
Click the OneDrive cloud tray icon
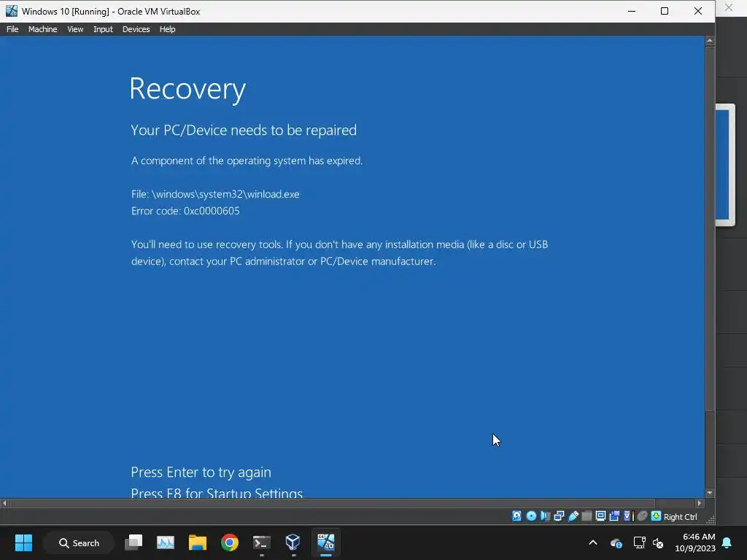click(x=616, y=542)
